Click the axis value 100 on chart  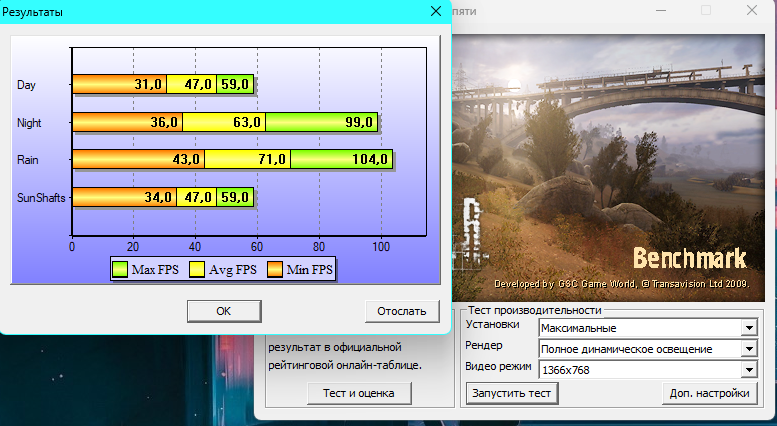tap(381, 246)
